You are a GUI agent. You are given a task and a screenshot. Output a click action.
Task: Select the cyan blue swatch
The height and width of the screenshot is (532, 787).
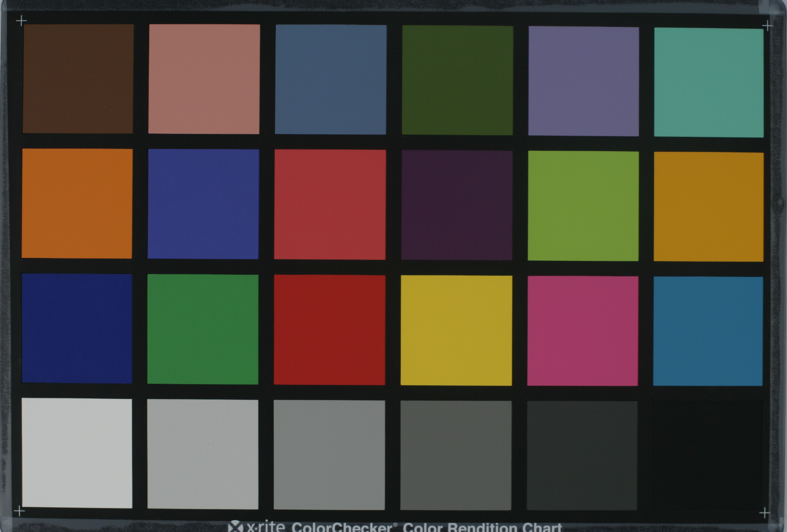pos(708,331)
